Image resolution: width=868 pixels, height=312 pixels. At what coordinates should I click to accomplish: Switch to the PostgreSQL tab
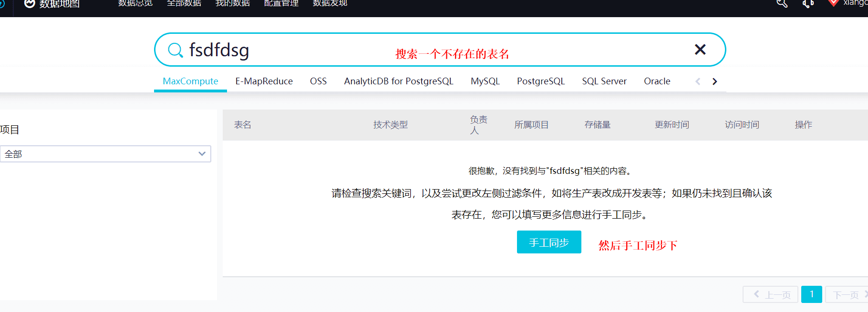point(541,81)
